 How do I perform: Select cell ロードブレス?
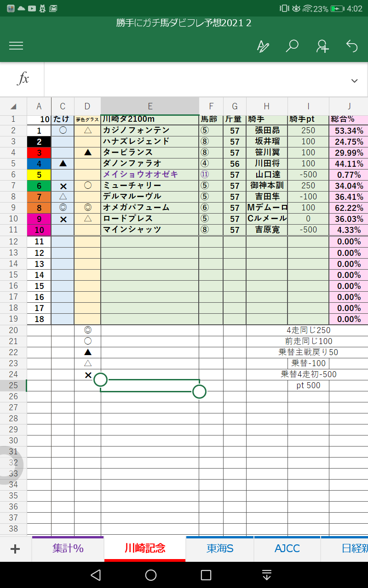pos(150,219)
